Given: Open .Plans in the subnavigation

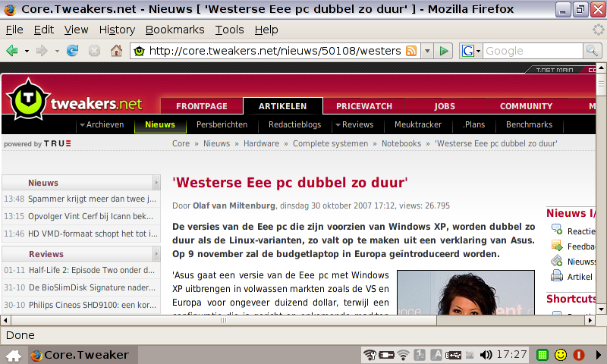Looking at the screenshot, I should 473,124.
